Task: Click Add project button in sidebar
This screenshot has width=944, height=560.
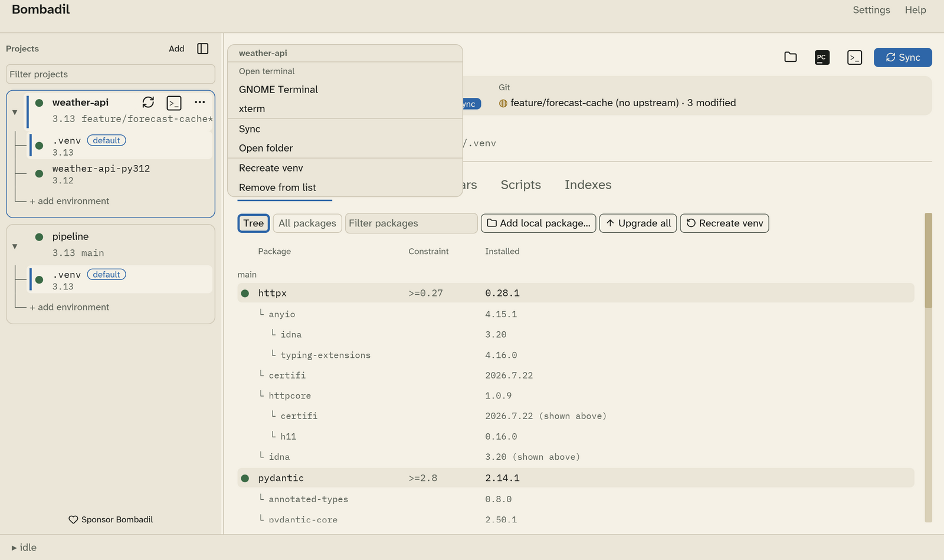Action: click(176, 49)
